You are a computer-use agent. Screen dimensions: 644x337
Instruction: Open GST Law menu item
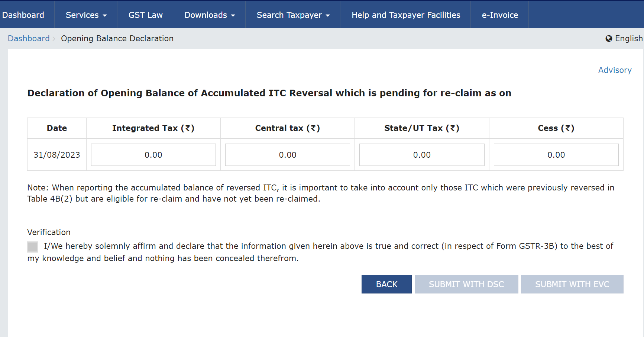[145, 15]
